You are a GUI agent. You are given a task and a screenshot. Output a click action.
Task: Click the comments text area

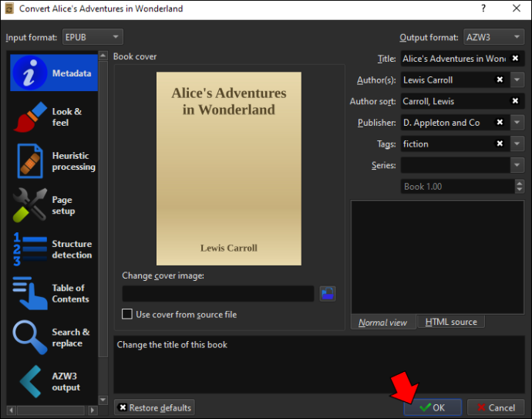click(x=437, y=257)
